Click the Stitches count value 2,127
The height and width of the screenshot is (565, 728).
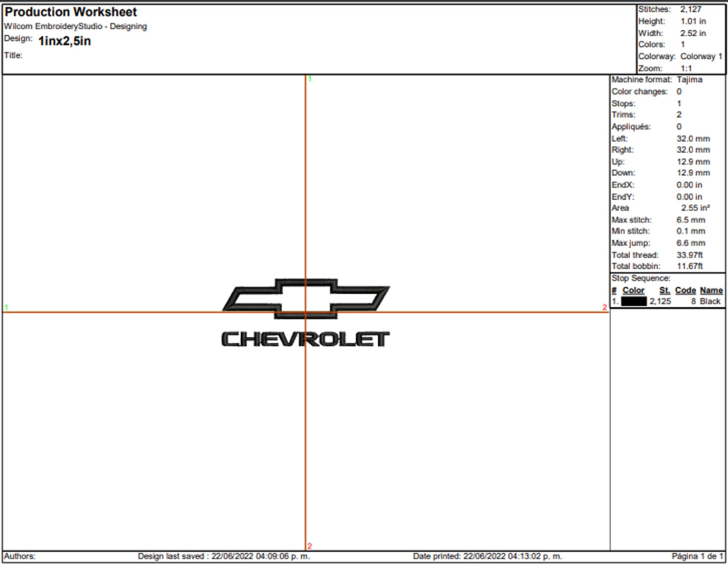691,9
